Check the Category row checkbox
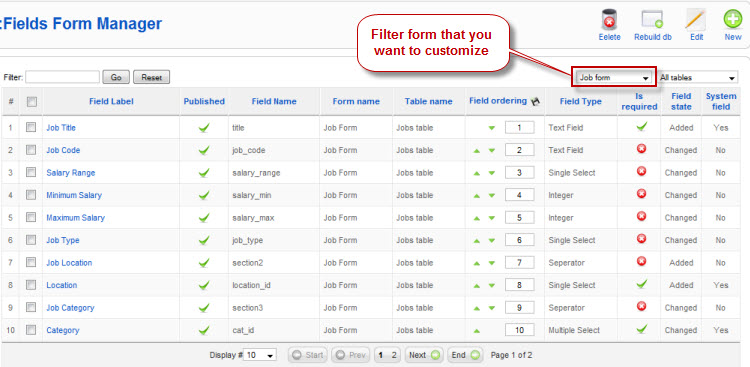Screen dimensions: 750x367 31,330
